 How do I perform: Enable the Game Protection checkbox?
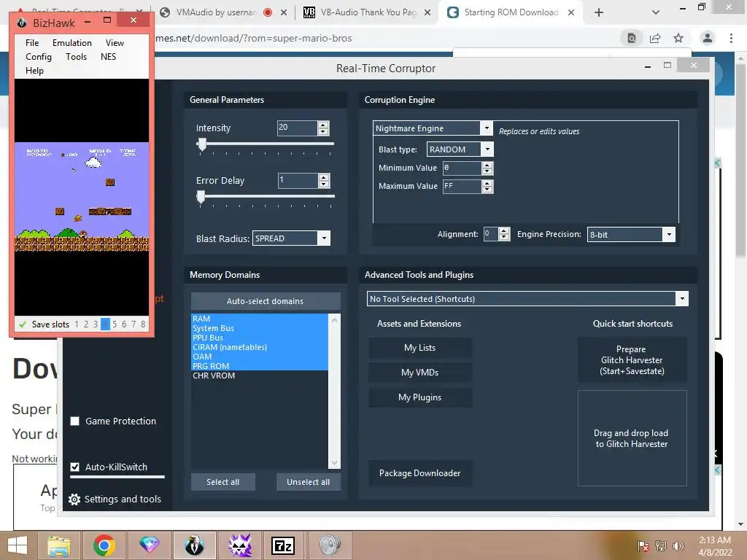[75, 421]
